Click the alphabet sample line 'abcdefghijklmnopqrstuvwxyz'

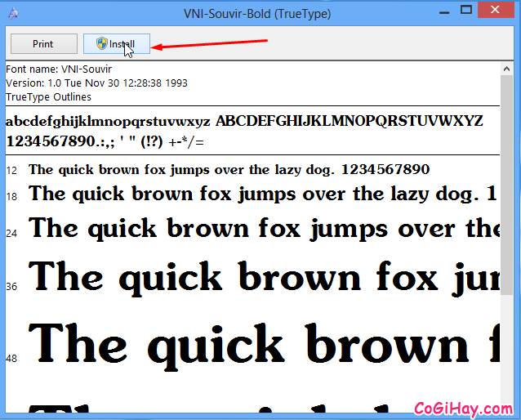point(108,122)
